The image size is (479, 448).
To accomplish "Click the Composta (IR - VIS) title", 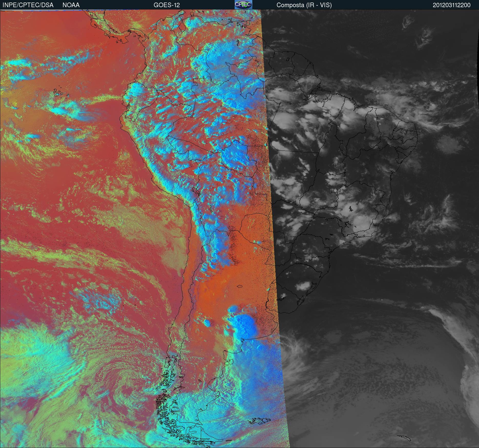I will tap(304, 5).
